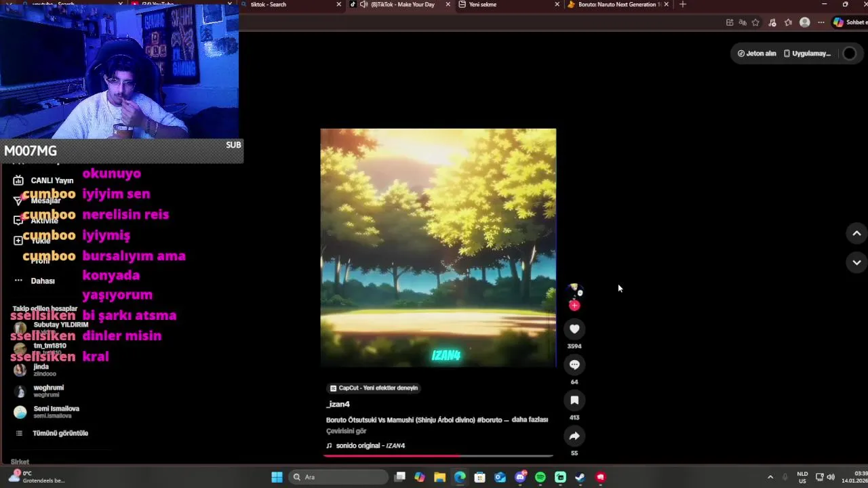Open the comments bubble showing 64

tap(574, 365)
